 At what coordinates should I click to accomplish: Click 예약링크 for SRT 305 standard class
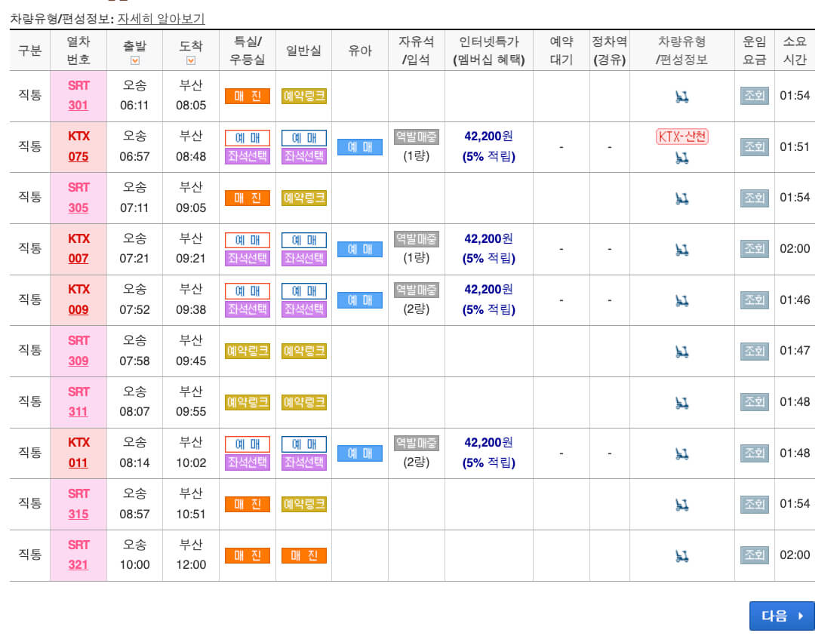pyautogui.click(x=303, y=198)
